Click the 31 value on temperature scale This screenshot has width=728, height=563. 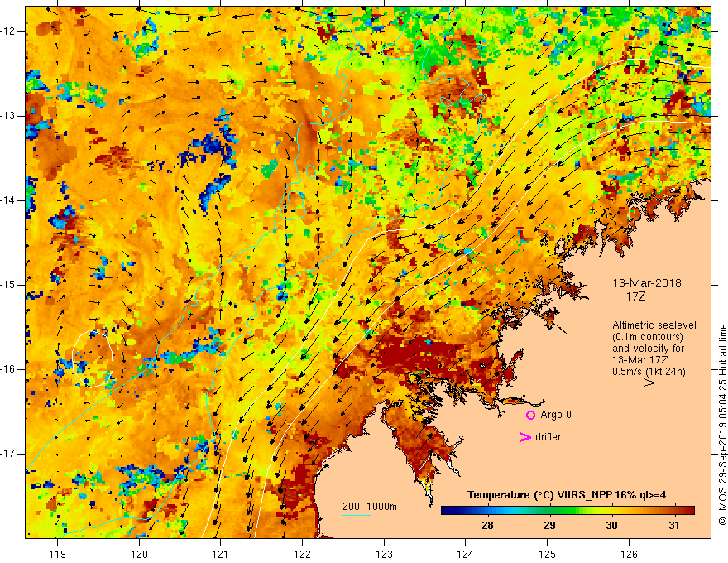pyautogui.click(x=674, y=526)
